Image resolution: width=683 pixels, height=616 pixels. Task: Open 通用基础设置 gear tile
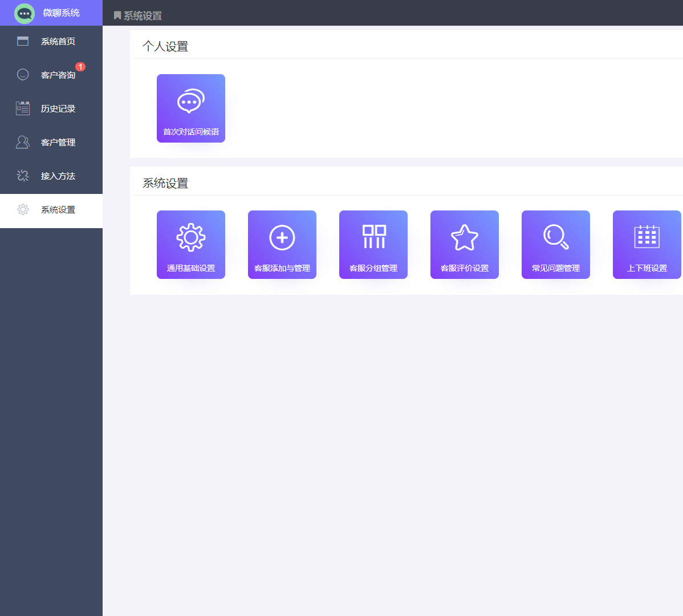click(x=191, y=245)
